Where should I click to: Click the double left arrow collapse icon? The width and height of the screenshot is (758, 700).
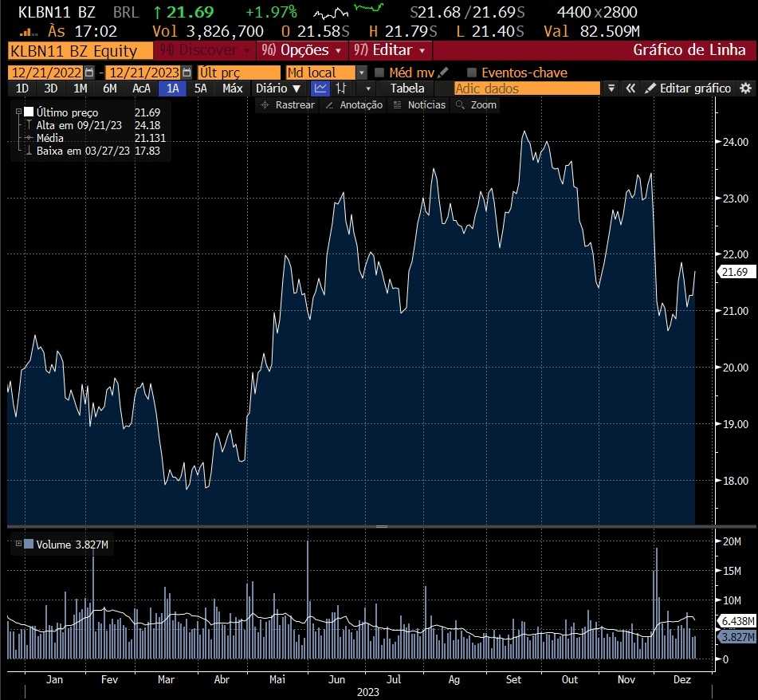(630, 88)
